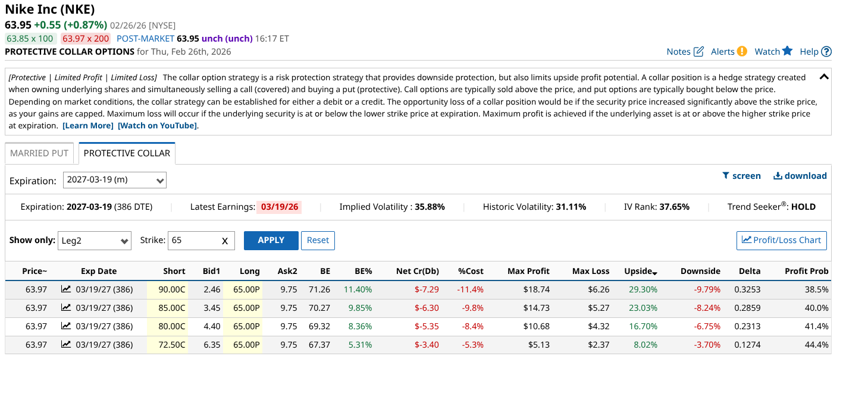Open chart icon for 90.00C row
The image size is (868, 394).
[66, 289]
